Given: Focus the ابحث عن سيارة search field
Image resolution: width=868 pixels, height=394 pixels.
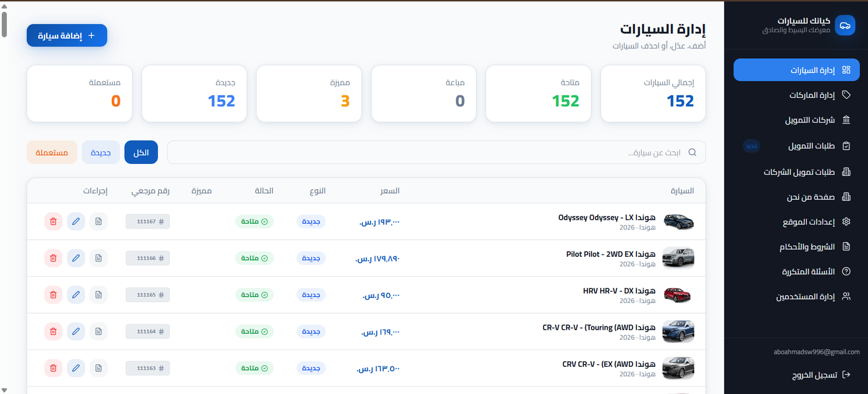Looking at the screenshot, I should 436,152.
